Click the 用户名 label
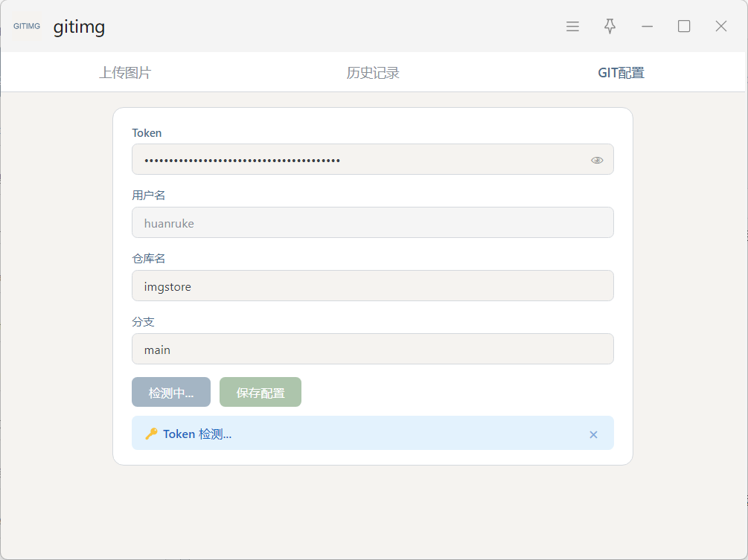This screenshot has height=560, width=748. pos(148,196)
